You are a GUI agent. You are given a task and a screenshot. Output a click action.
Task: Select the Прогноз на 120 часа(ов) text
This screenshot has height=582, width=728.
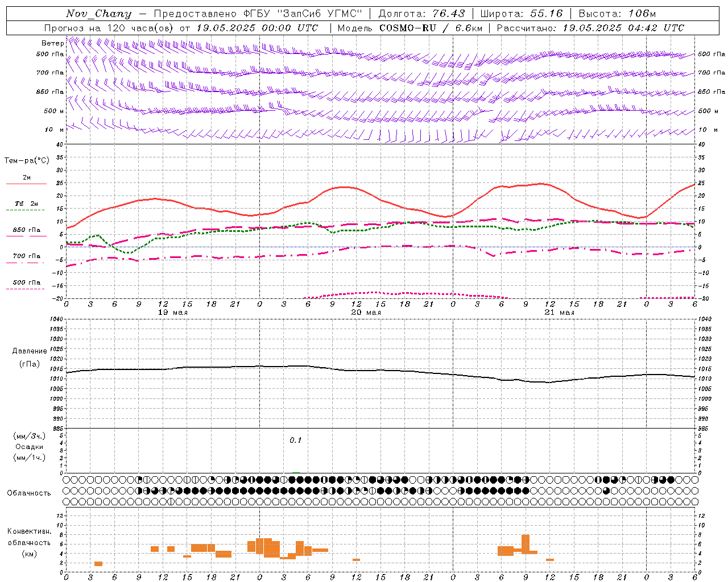tap(109, 28)
